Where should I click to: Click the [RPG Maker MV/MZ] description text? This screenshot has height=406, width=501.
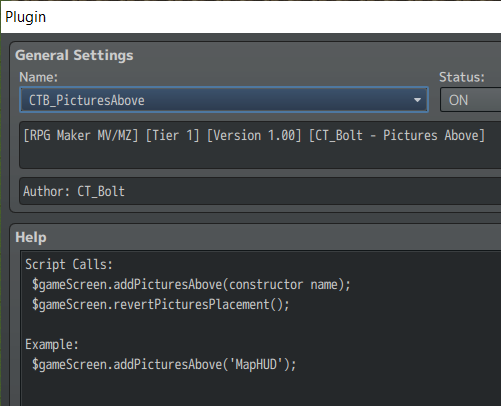[81, 136]
